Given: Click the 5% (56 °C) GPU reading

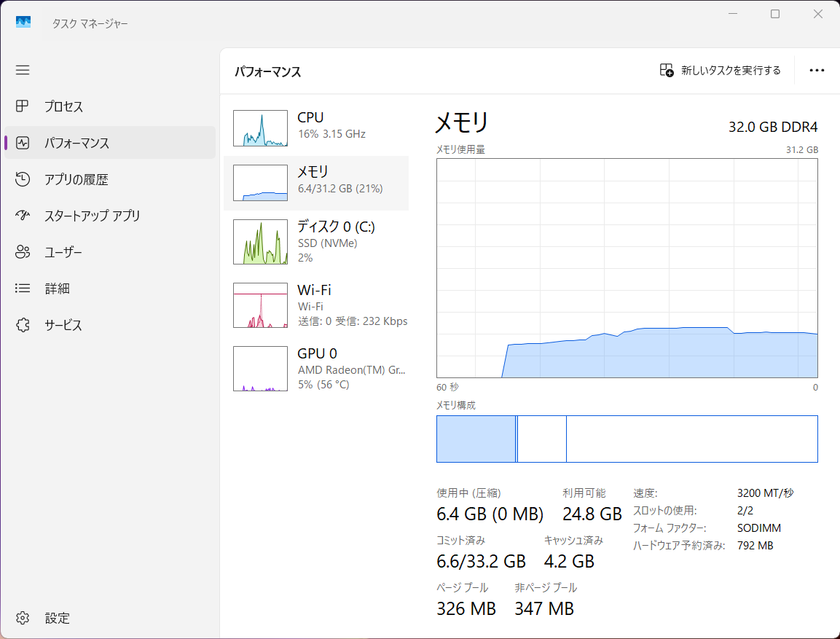Looking at the screenshot, I should click(323, 385).
